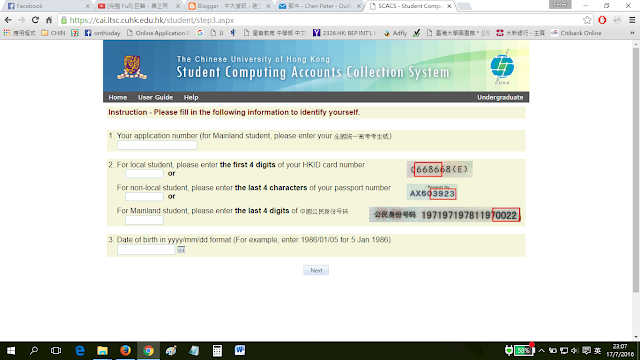The image size is (640, 360).
Task: Click the CUHK crest logo
Action: (x=132, y=67)
